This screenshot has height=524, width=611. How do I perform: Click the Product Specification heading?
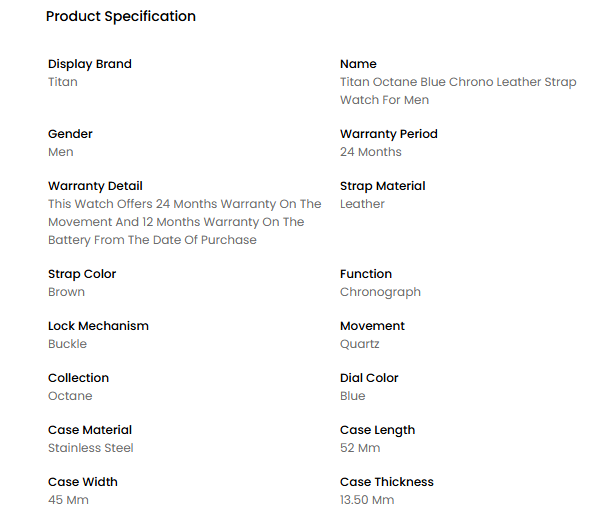click(121, 16)
